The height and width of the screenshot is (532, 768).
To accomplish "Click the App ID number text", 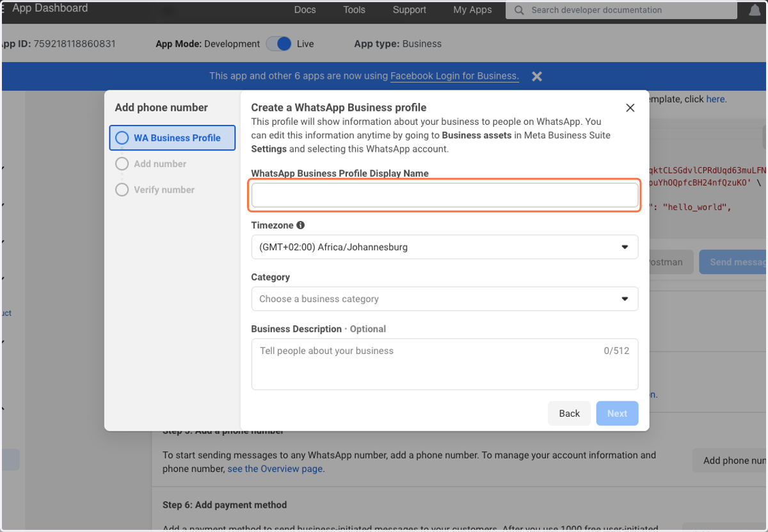I will tap(74, 44).
